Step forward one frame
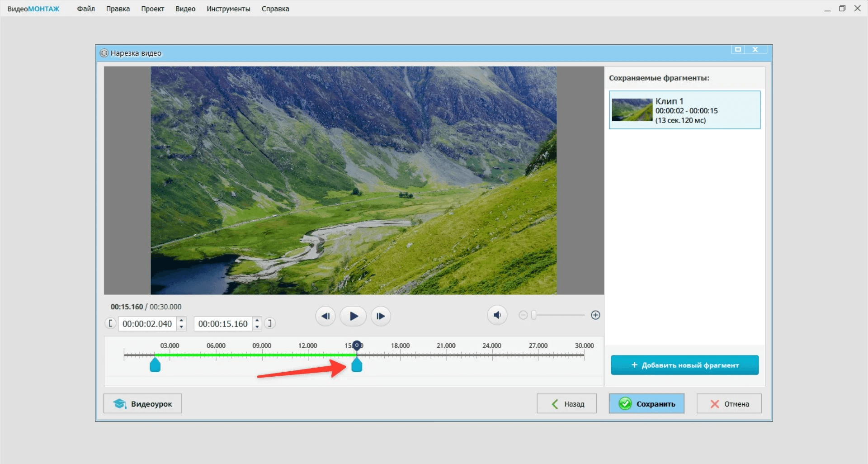 pos(381,316)
